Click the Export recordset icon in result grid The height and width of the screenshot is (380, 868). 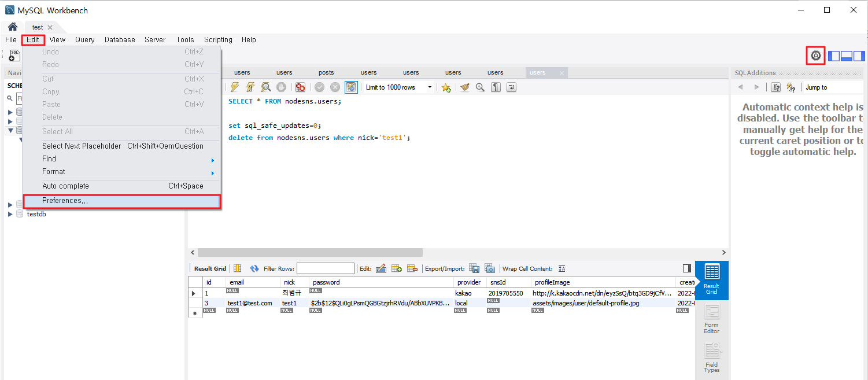(474, 268)
